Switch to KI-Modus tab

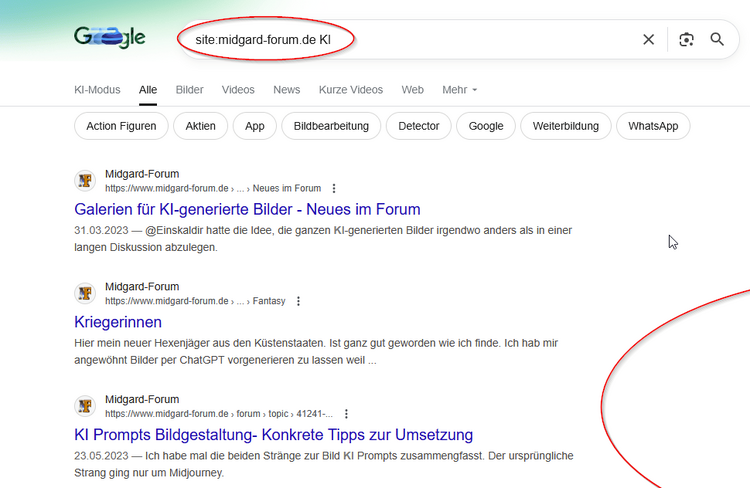(x=97, y=90)
